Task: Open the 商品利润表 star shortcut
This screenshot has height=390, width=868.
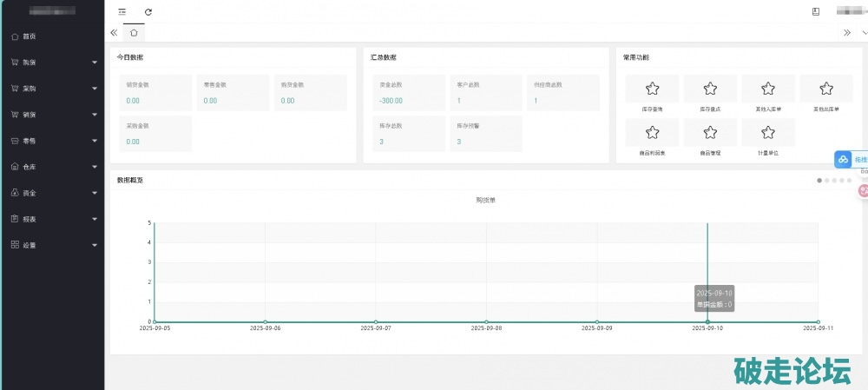Action: [652, 132]
